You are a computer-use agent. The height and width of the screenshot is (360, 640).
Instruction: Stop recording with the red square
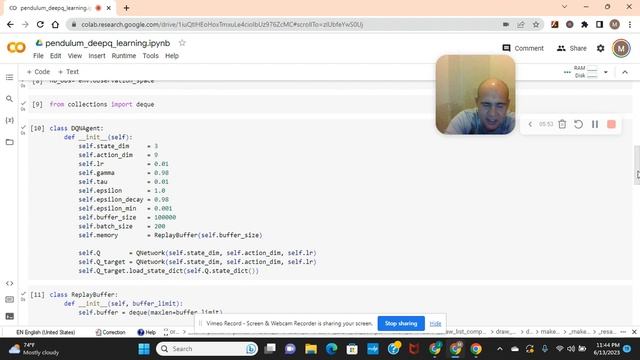click(x=611, y=124)
